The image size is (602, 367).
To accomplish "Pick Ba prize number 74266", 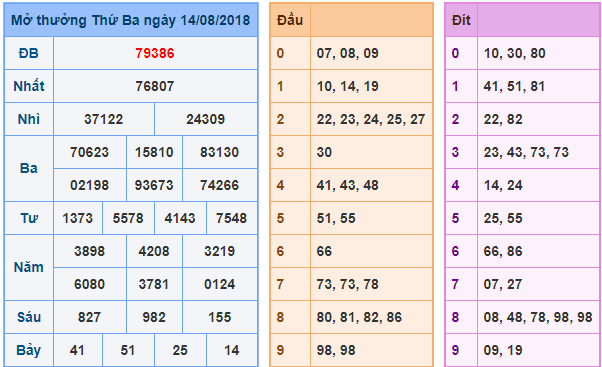I will click(x=219, y=185).
